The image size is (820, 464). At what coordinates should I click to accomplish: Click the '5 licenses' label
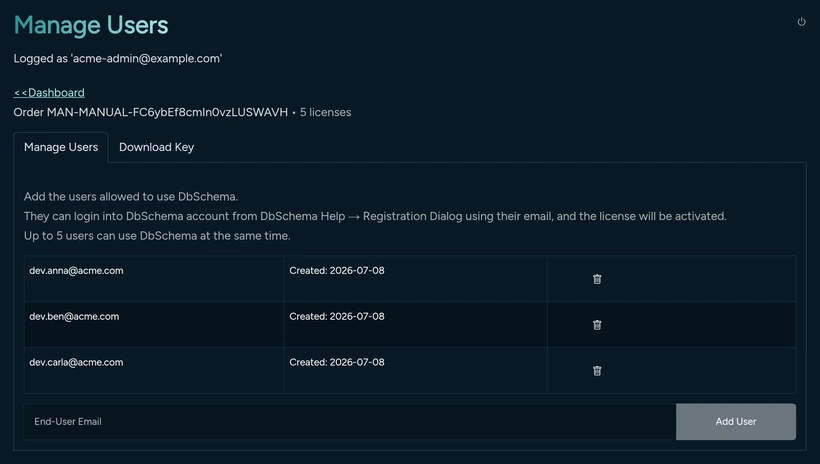coord(325,112)
